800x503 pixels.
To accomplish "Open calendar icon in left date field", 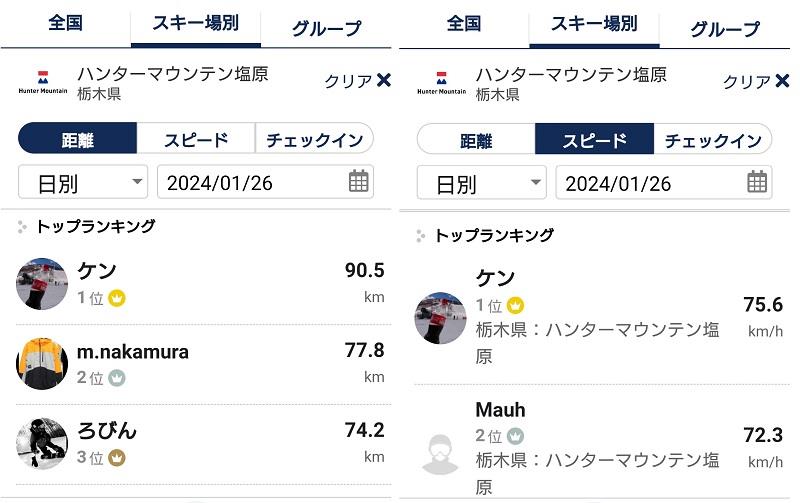I will click(x=358, y=181).
